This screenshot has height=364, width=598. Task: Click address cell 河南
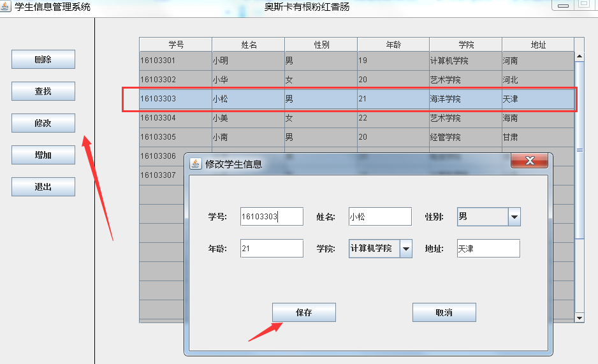click(x=538, y=61)
